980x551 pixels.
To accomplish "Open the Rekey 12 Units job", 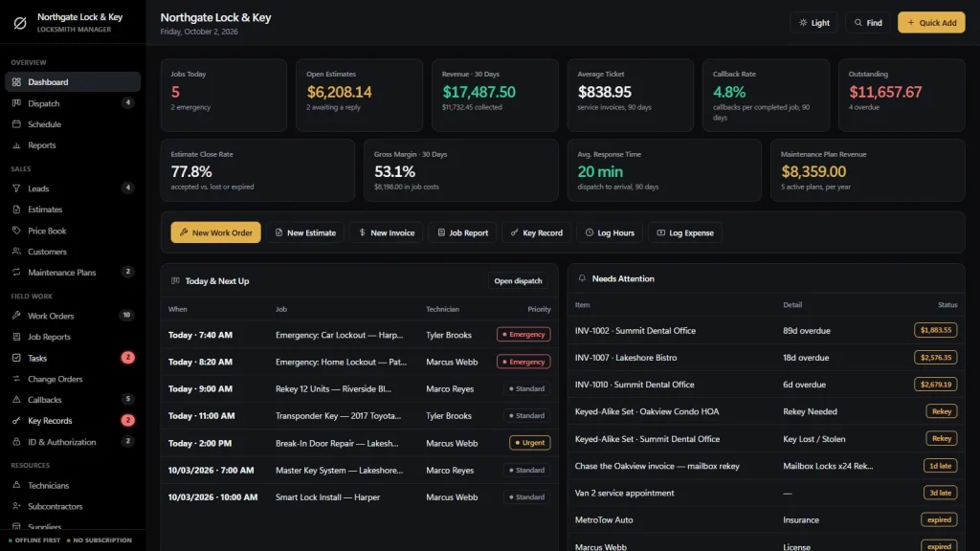I will pyautogui.click(x=360, y=388).
